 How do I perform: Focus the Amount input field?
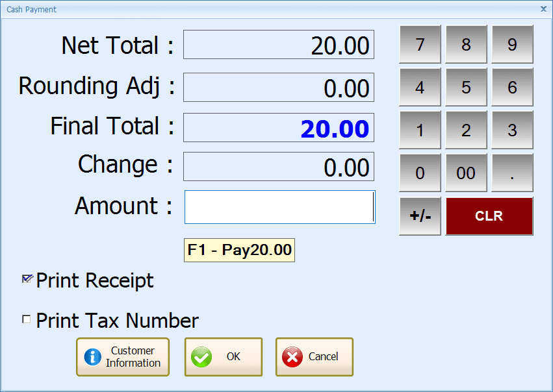(279, 207)
